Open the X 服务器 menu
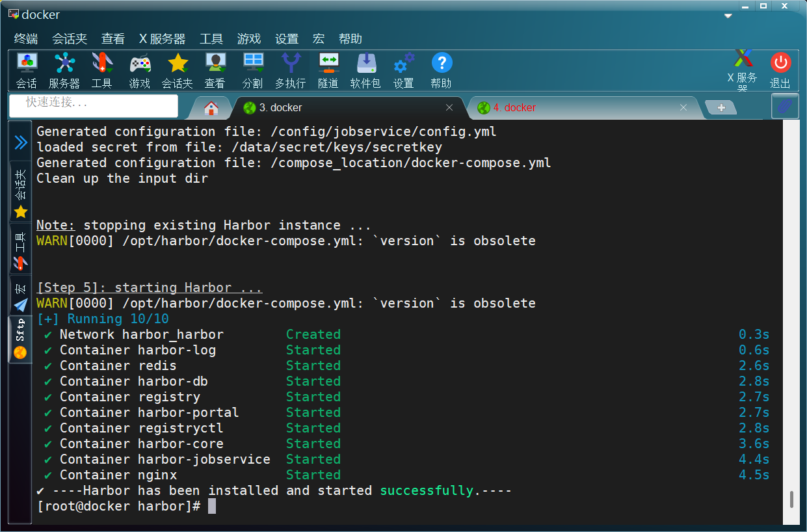 [x=163, y=39]
